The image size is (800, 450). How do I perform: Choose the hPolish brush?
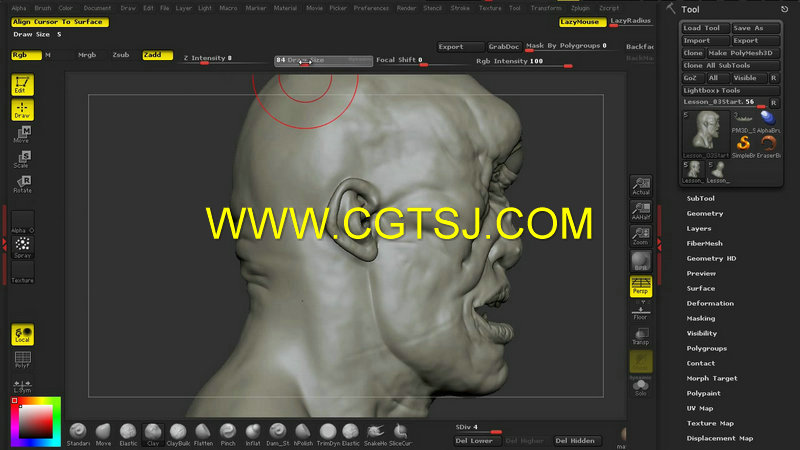[x=303, y=435]
